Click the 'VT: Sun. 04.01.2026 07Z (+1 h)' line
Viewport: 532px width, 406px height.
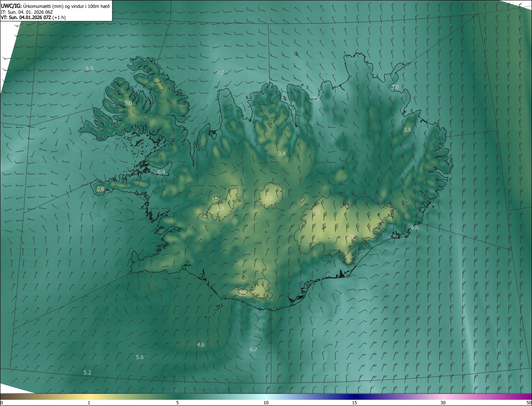tap(33, 17)
